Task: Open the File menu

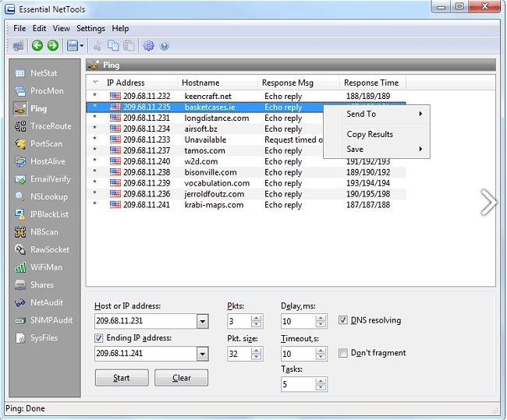Action: [19, 28]
